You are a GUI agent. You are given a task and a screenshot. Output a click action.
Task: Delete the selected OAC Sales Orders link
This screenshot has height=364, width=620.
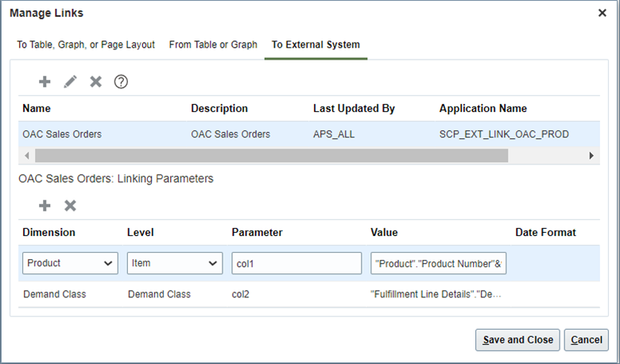(x=95, y=81)
